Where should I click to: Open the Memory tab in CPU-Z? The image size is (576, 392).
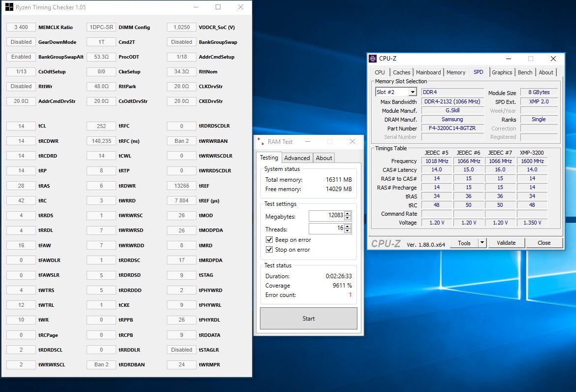456,72
